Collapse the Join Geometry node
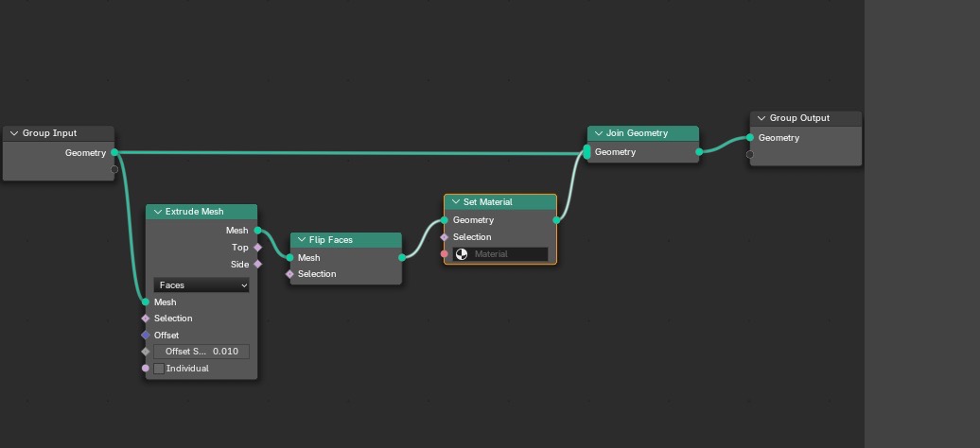The width and height of the screenshot is (980, 448). [598, 133]
